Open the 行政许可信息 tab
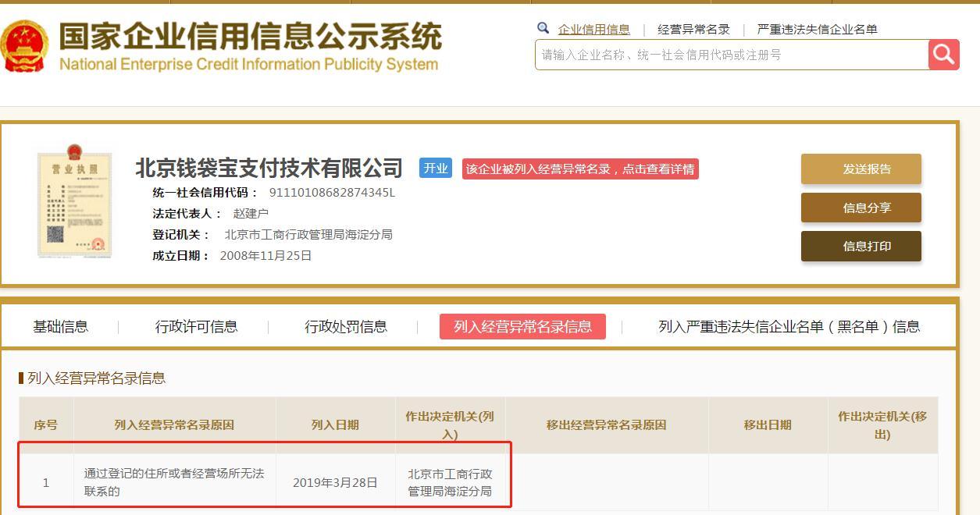 point(196,327)
